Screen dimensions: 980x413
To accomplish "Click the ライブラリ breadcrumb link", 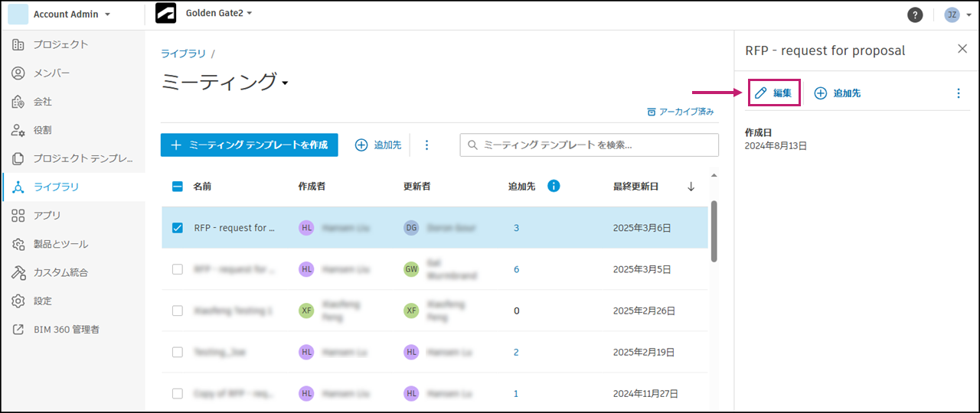I will pyautogui.click(x=183, y=54).
